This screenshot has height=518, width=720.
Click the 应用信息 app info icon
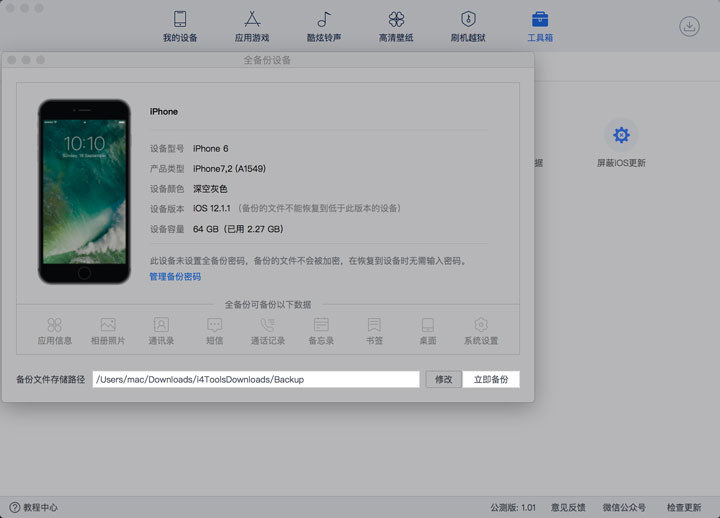pyautogui.click(x=54, y=325)
